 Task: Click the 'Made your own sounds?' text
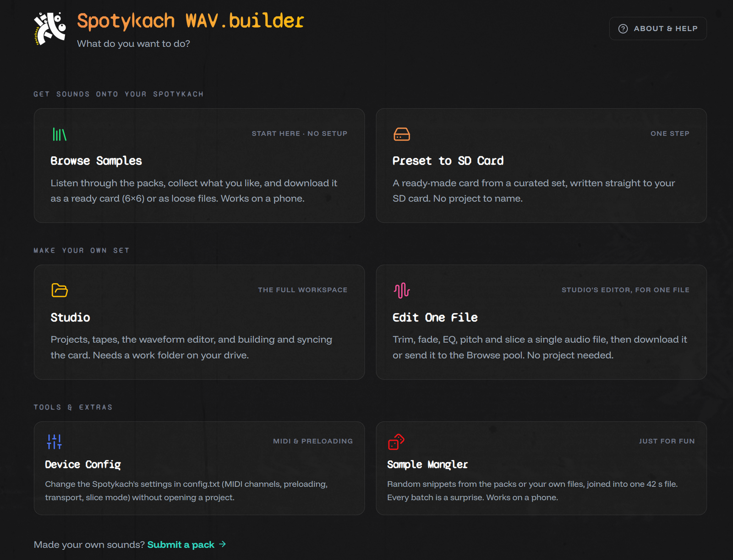[x=89, y=544]
